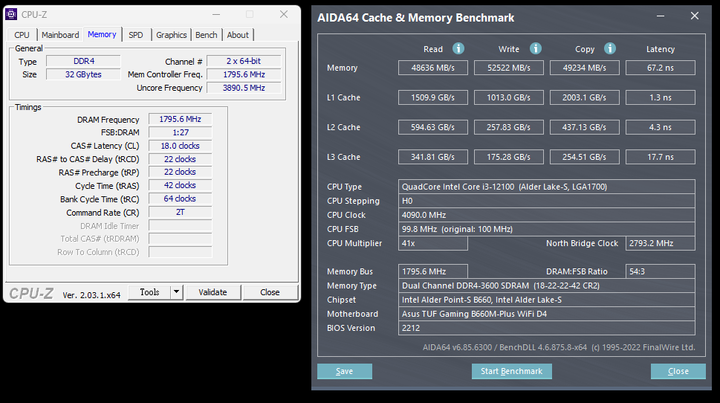Open the About tab in CPU-Z
Viewport: 720px width, 403px height.
(x=238, y=35)
